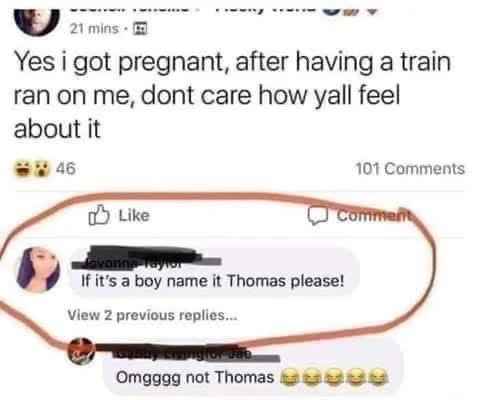Click the Like thumbs-up icon
Viewport: 480px width, 400px height.
click(99, 216)
